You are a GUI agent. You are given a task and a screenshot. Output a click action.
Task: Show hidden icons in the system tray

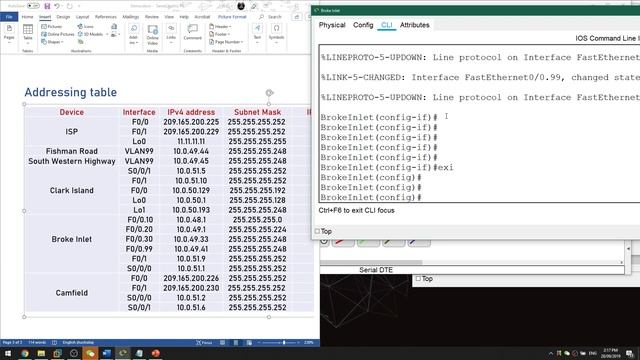coord(551,353)
